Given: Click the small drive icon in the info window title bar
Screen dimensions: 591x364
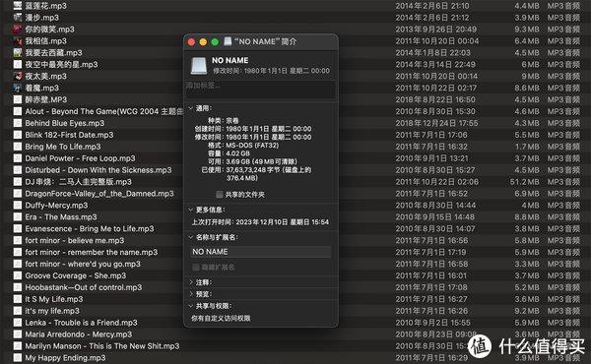Looking at the screenshot, I should point(228,41).
